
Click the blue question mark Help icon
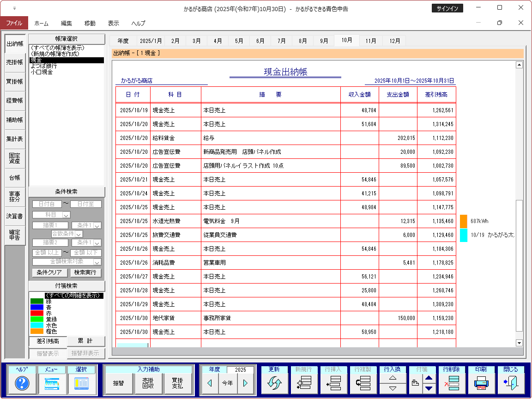(22, 383)
